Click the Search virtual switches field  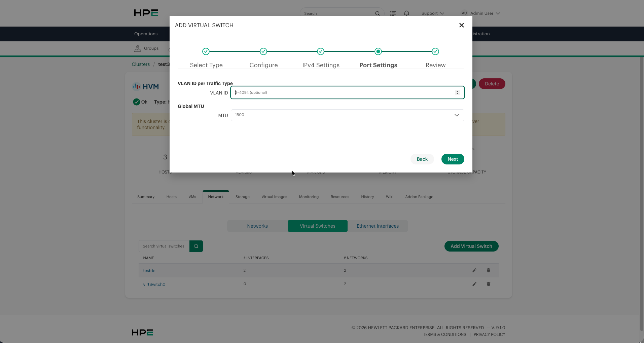click(x=164, y=246)
